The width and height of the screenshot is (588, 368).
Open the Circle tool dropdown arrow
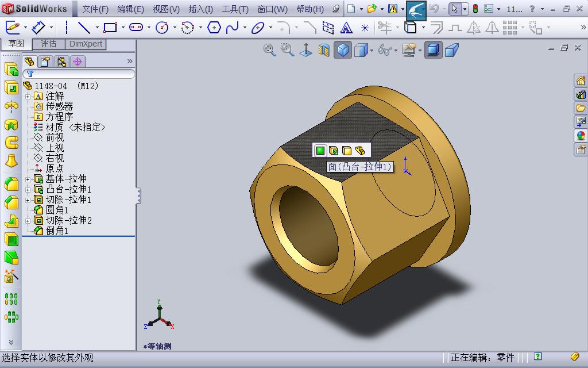click(x=175, y=28)
